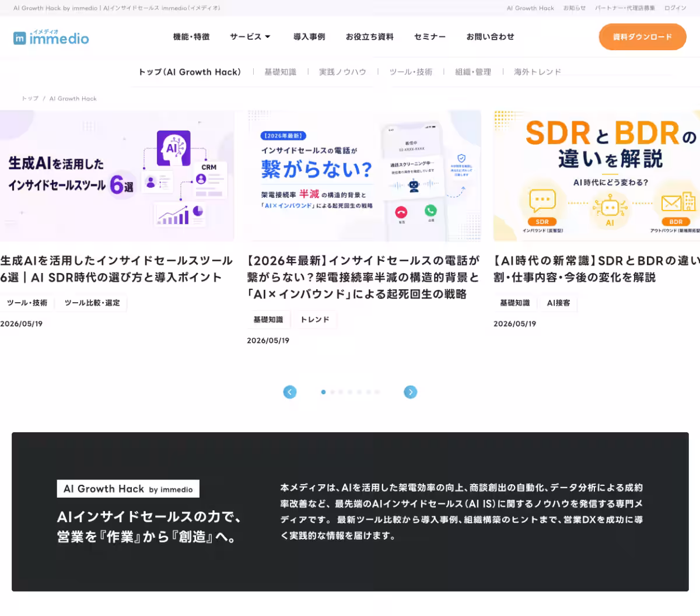Click the 資料ダウンロード button
This screenshot has width=700, height=616.
[x=643, y=37]
